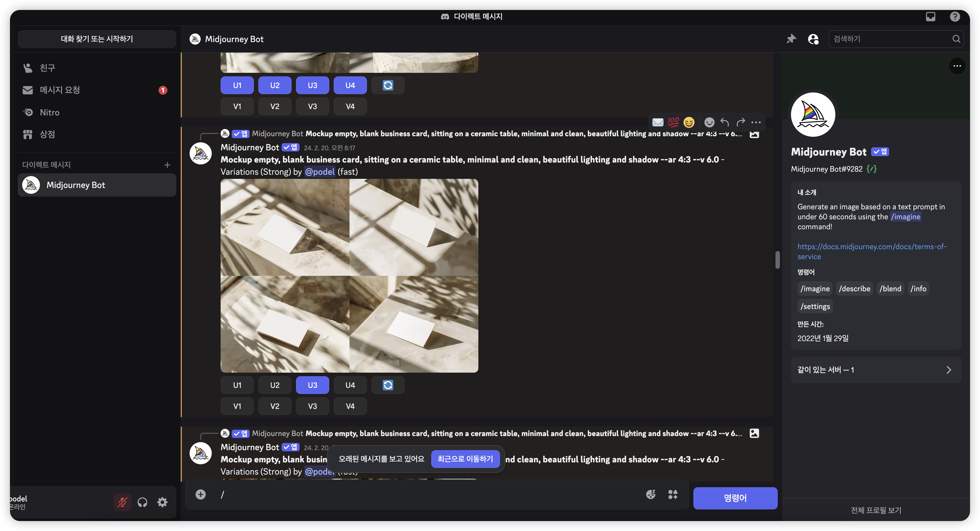Open the sticker picker icon
The image size is (980, 531).
coord(650,494)
